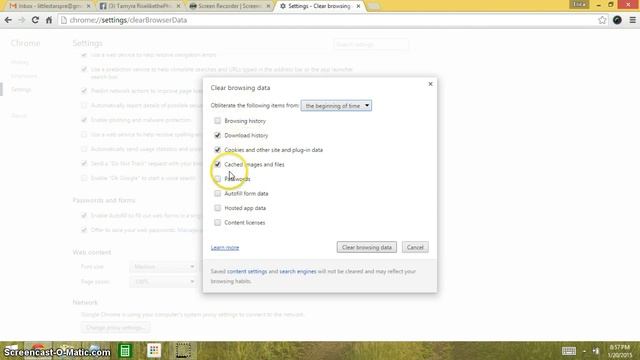
Task: Click the round extension icon beside the star
Action: (617, 20)
